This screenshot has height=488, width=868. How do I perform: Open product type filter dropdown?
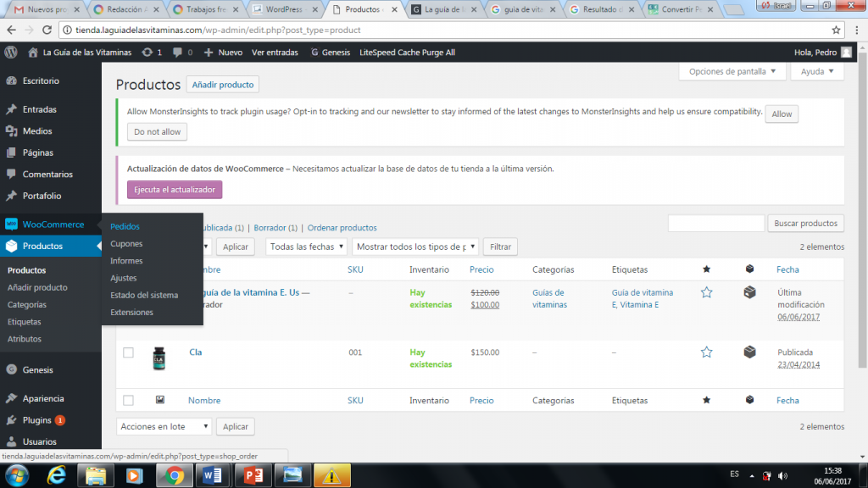pos(415,247)
